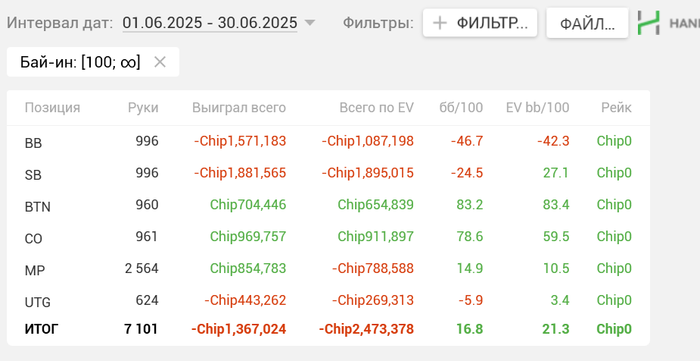700x361 pixels.
Task: Select the BB position row
Action: click(328, 141)
